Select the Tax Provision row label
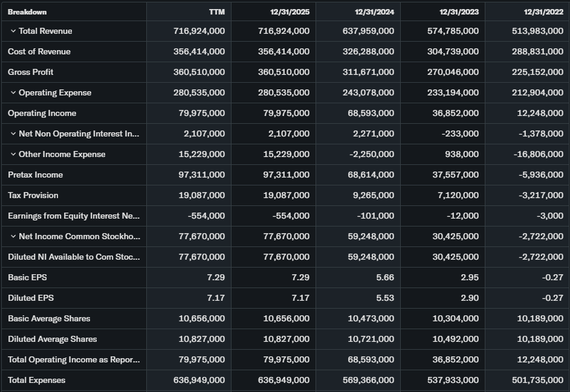The width and height of the screenshot is (570, 392). tap(33, 195)
